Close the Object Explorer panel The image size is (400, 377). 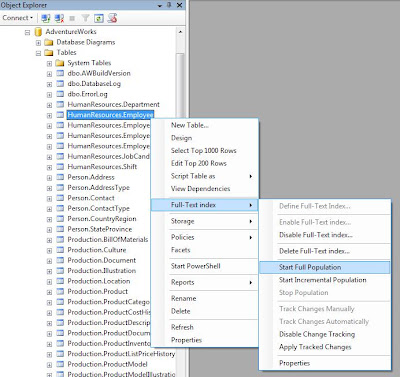(179, 5)
